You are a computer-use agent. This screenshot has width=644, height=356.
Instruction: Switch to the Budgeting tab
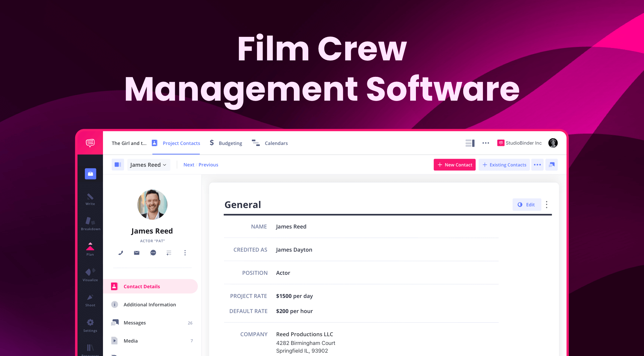click(x=226, y=143)
